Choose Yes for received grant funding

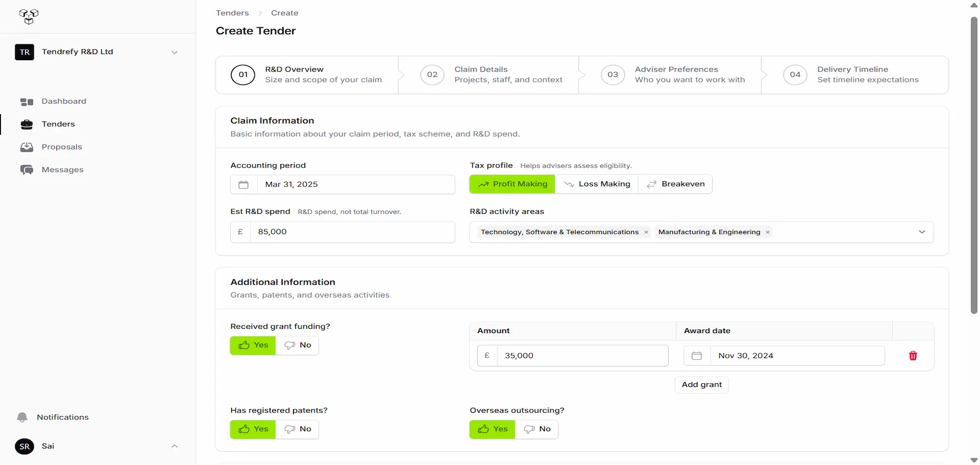pos(253,345)
